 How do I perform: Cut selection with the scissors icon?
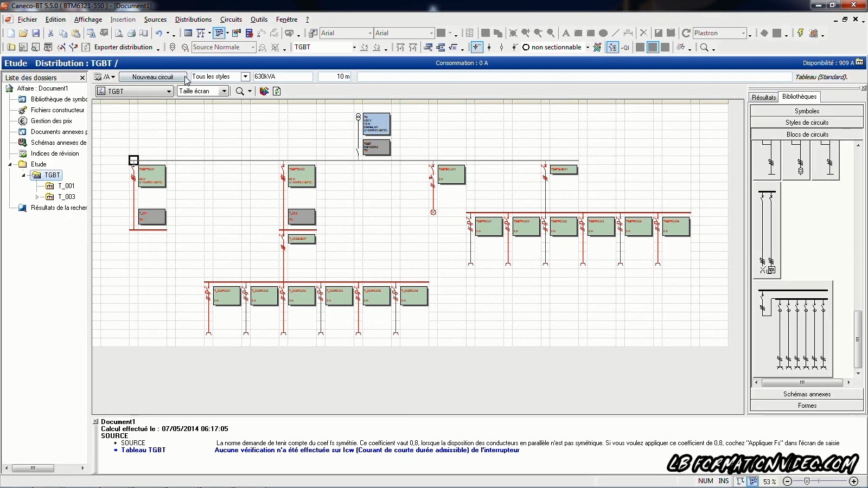(x=50, y=33)
